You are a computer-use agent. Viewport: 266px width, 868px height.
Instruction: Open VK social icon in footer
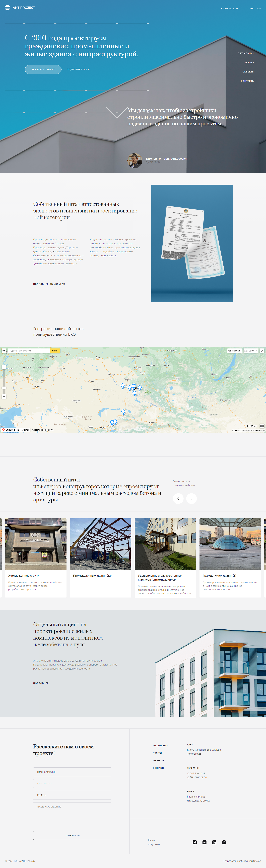point(204,842)
